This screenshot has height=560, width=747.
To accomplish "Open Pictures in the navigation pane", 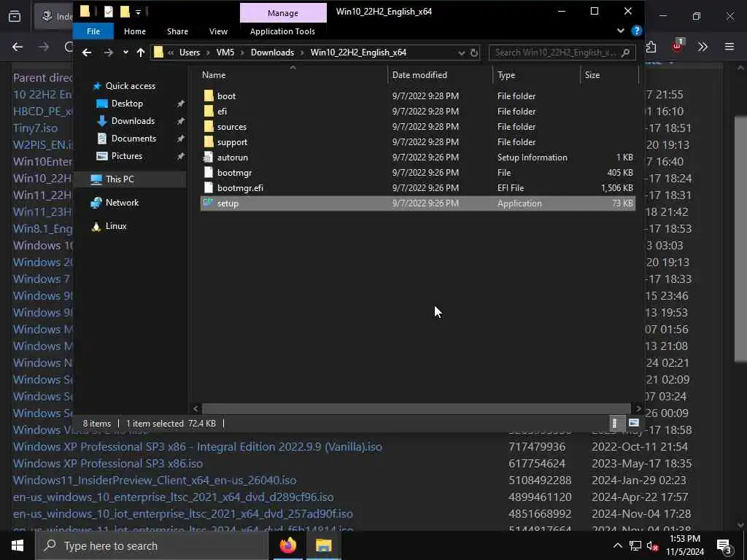I will [x=127, y=156].
